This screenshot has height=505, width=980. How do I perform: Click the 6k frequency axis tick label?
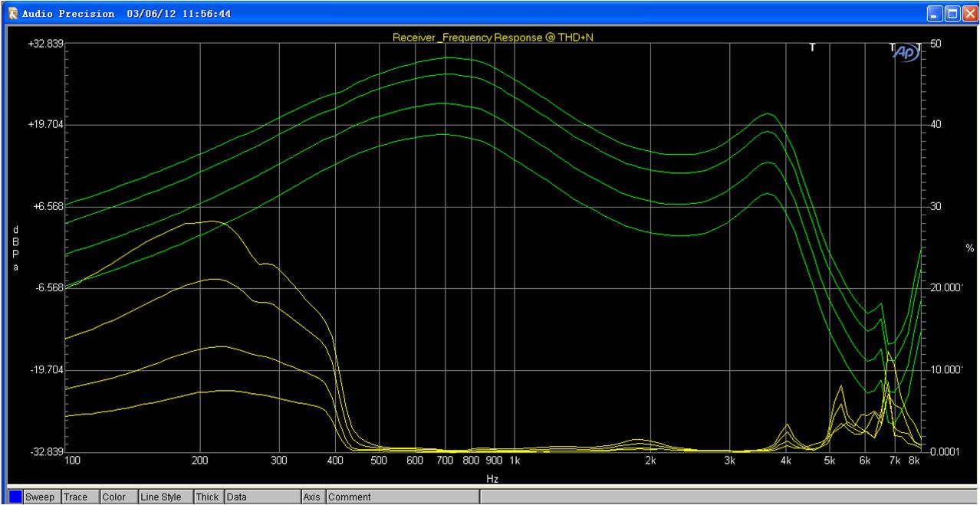click(x=865, y=461)
